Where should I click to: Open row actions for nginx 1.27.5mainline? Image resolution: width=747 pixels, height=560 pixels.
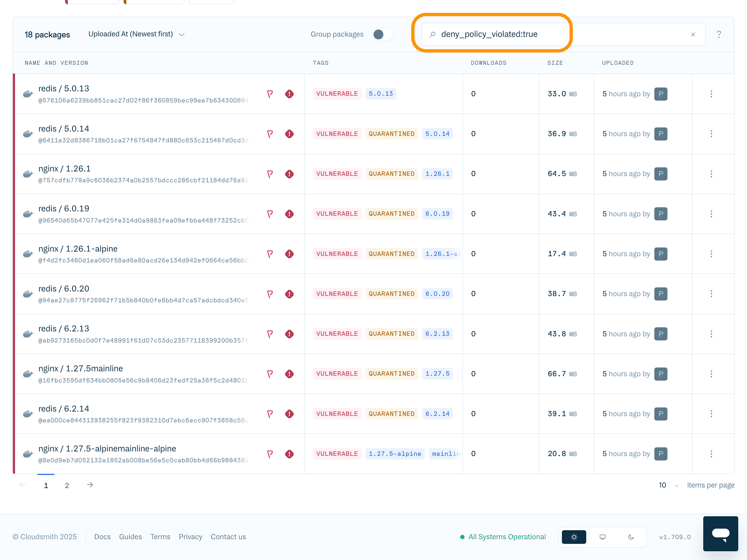(711, 374)
